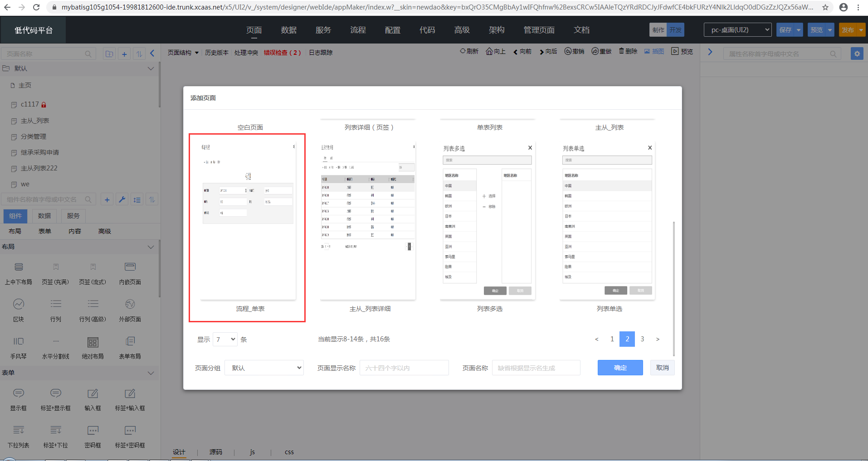Open the 页面分组 dropdown

264,368
